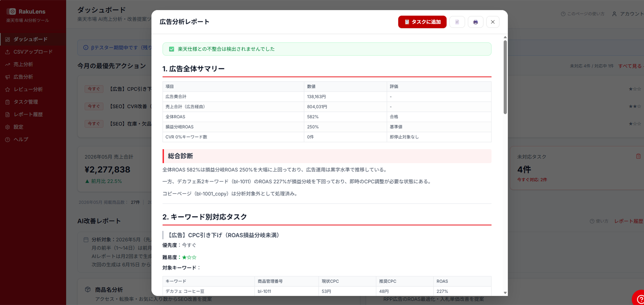Click the bl-1011 product number cell
The image size is (644, 305).
tap(286, 291)
